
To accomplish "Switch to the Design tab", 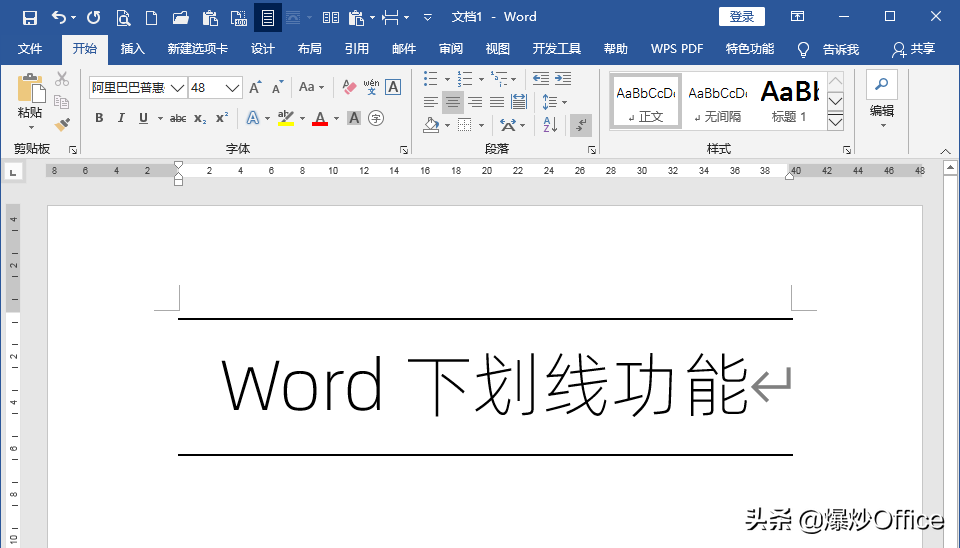I will pyautogui.click(x=263, y=49).
